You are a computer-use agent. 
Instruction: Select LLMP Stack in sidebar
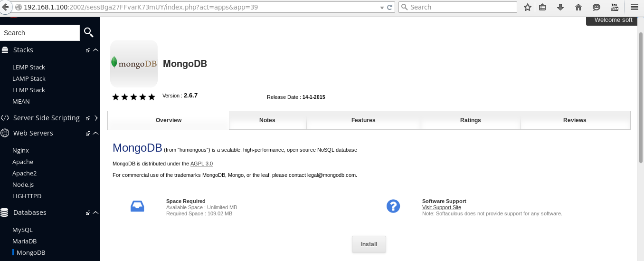(28, 90)
